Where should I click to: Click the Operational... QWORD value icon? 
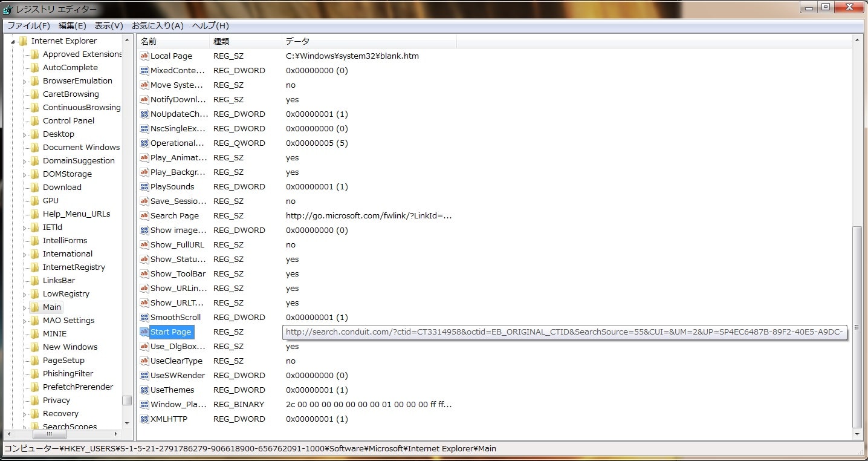click(144, 143)
